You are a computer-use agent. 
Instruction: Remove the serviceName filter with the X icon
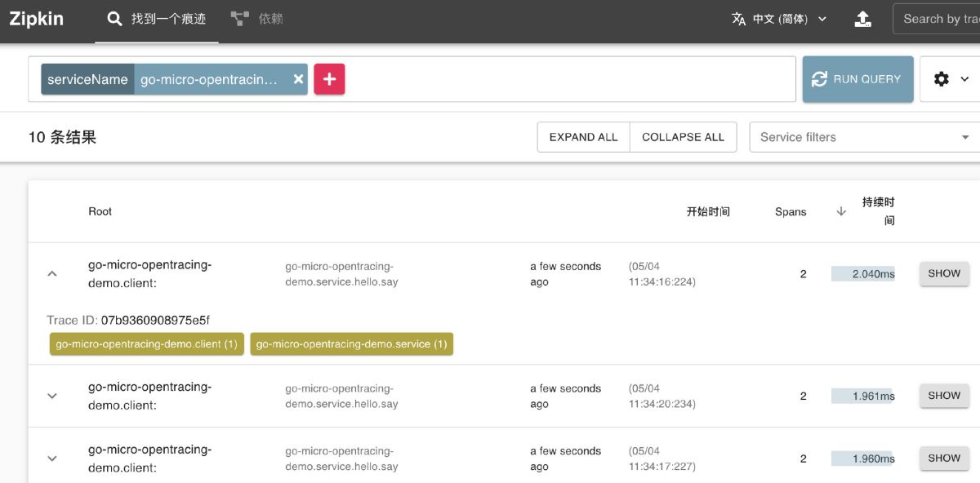pyautogui.click(x=298, y=78)
